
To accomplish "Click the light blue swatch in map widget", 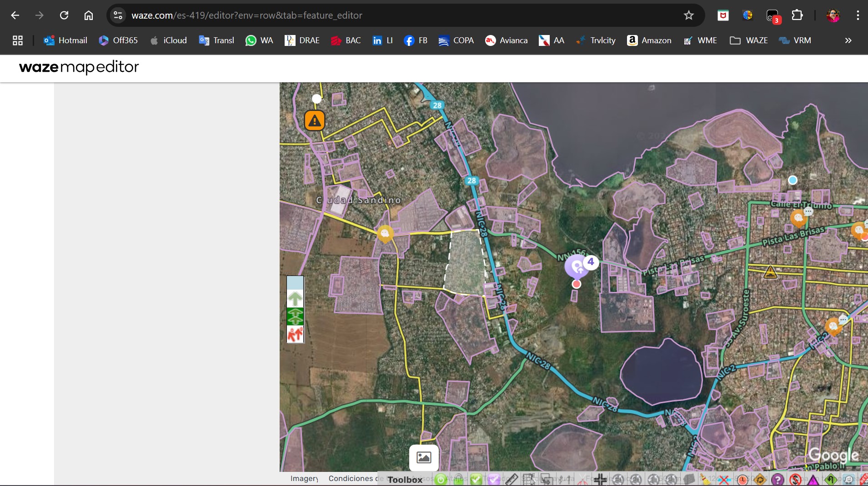I will 295,283.
